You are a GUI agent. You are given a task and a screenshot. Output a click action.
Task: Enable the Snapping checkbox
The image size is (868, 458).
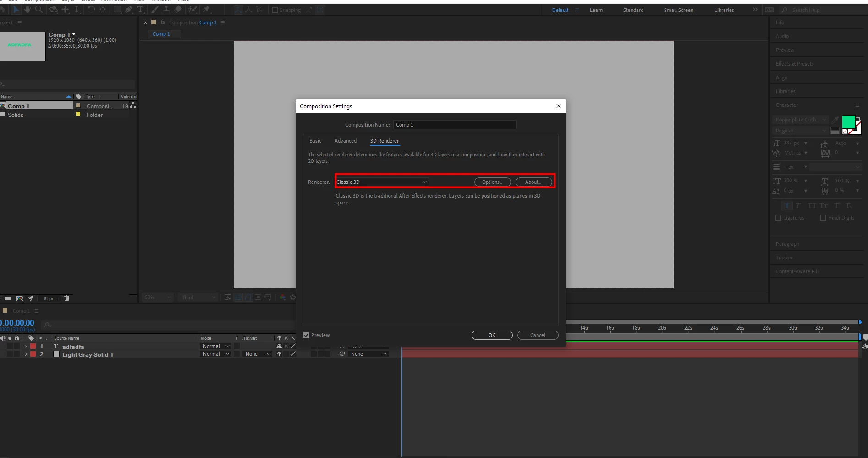(x=275, y=10)
